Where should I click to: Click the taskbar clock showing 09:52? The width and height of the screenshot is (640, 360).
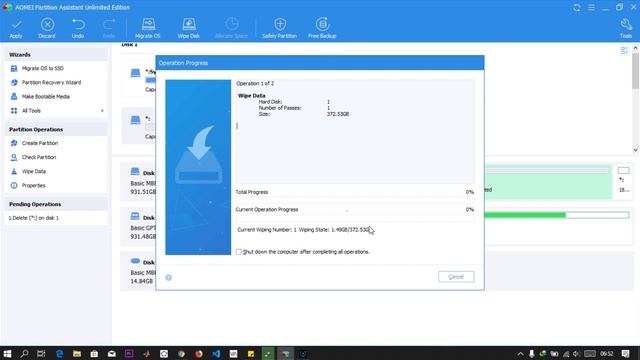pyautogui.click(x=607, y=353)
